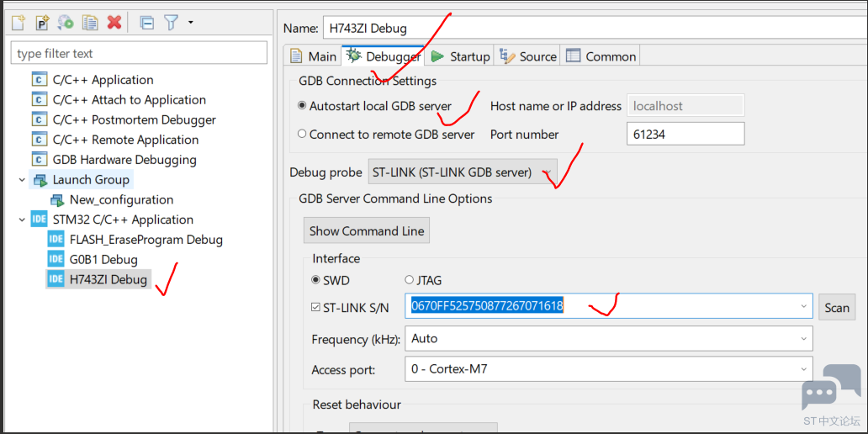This screenshot has width=868, height=434.
Task: Click the export launch configuration icon
Action: 66,23
